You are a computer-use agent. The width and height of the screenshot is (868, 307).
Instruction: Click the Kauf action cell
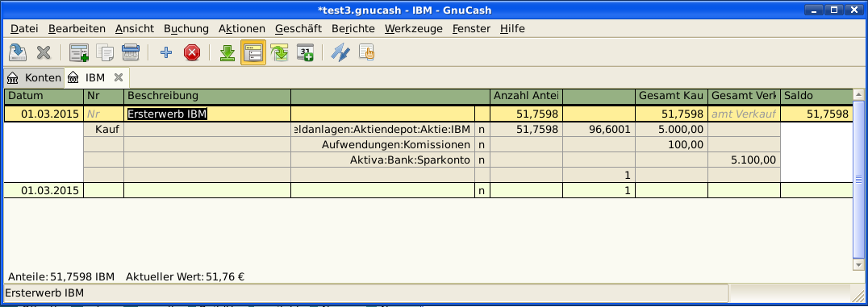pyautogui.click(x=103, y=130)
